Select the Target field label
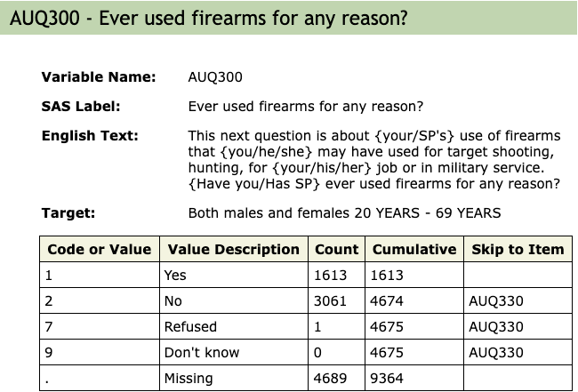This screenshot has height=392, width=578. click(68, 212)
